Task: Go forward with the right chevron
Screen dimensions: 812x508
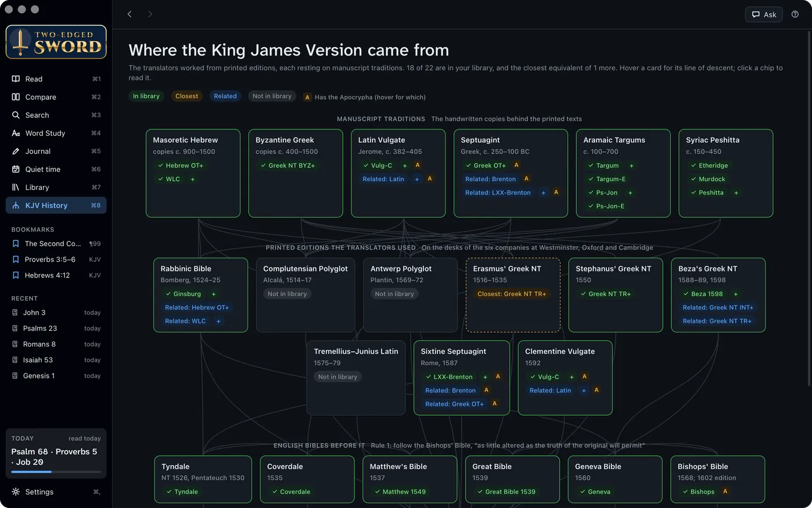Action: tap(150, 14)
